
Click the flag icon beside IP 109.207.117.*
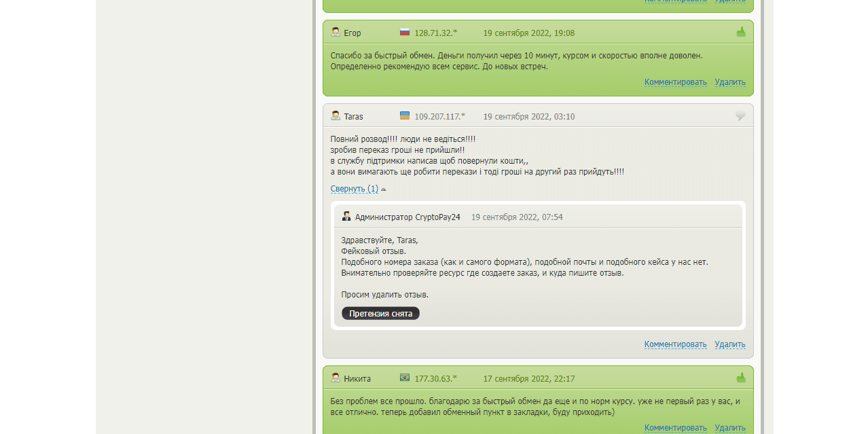click(405, 116)
